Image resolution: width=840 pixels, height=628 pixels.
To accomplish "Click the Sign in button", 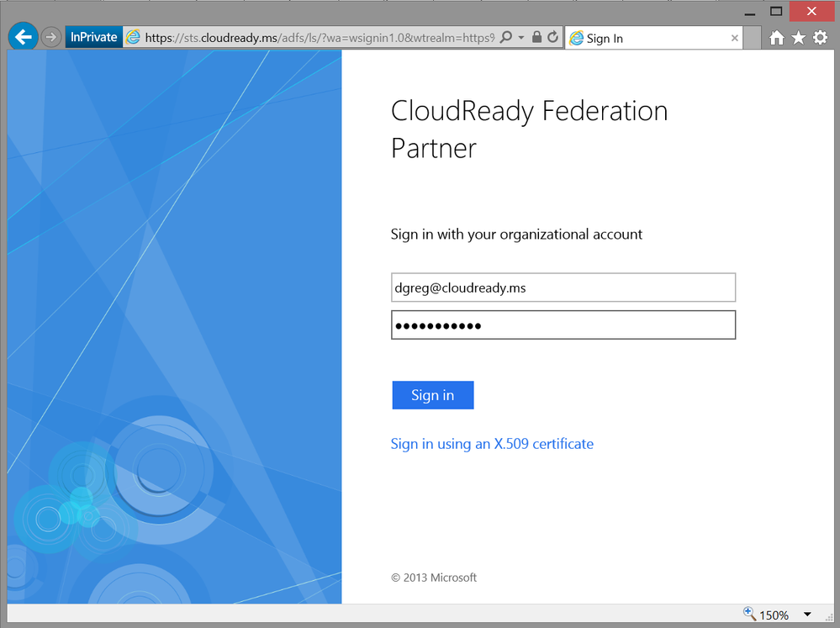I will tap(433, 395).
